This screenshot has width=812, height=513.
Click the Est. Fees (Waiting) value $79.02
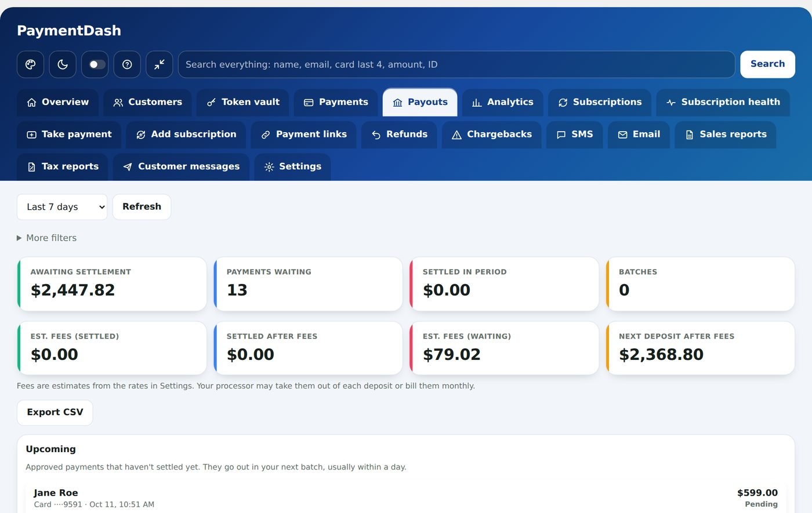(452, 355)
